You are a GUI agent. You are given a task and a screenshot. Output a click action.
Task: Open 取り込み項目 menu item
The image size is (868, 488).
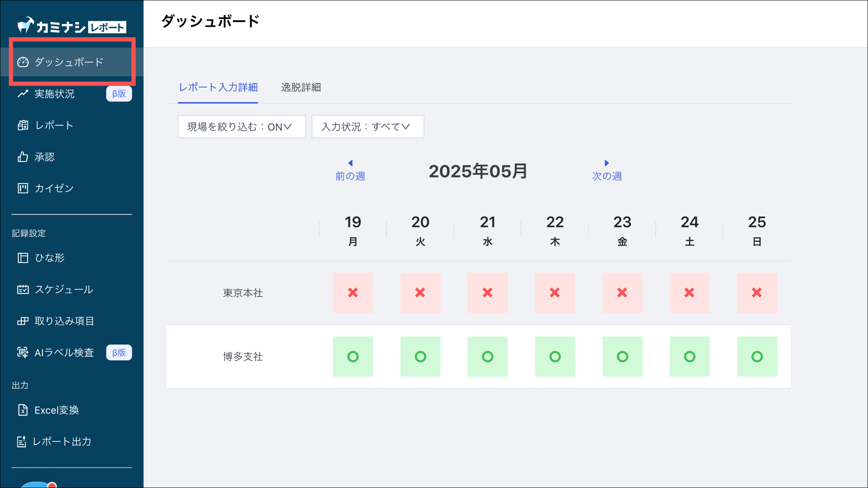pos(64,321)
